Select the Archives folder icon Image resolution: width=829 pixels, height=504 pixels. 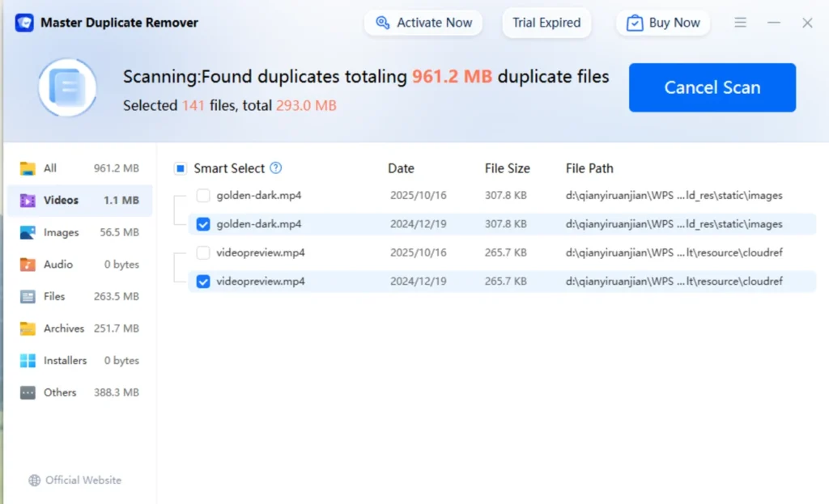pos(28,328)
